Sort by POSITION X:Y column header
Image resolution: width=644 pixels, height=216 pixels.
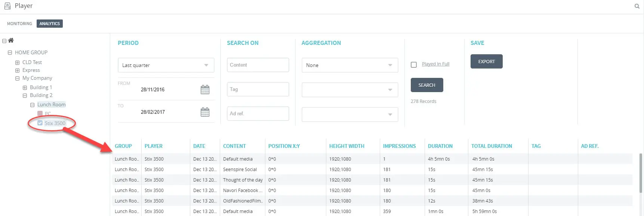tap(284, 146)
